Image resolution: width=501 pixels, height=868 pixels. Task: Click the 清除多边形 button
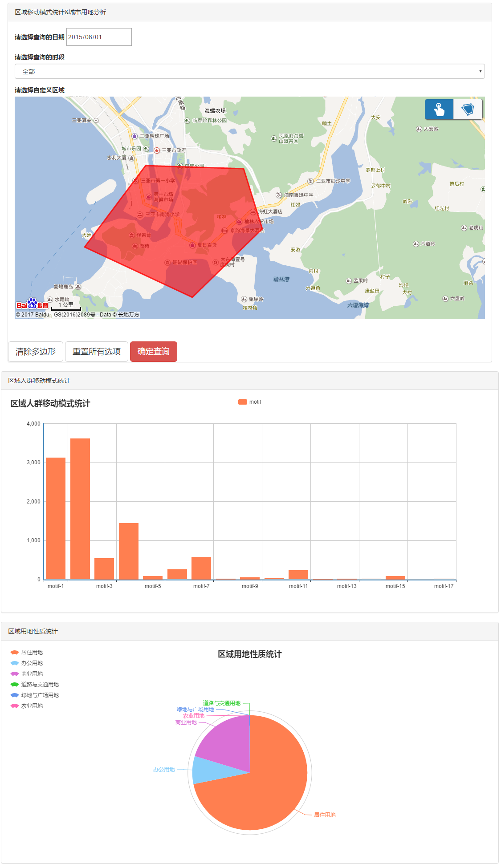coord(36,352)
